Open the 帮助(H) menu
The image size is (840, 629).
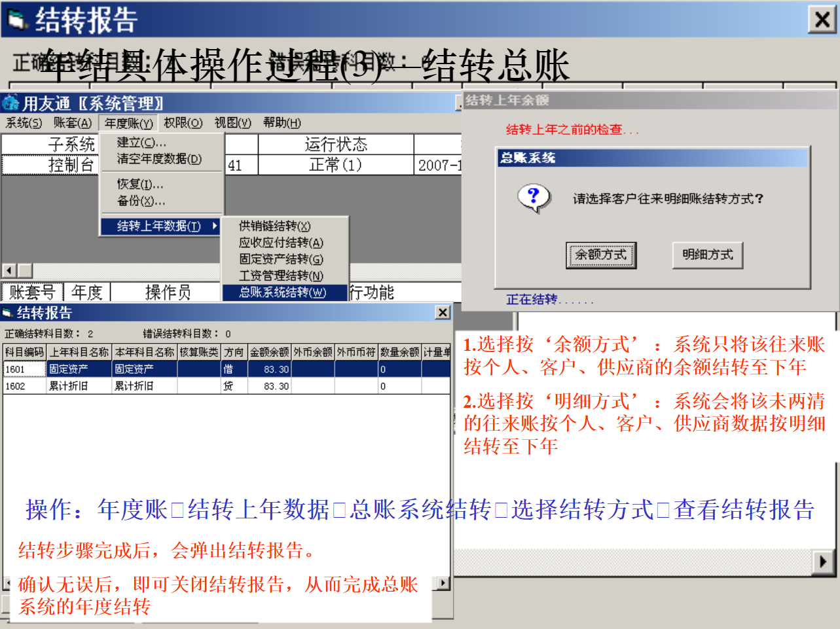click(x=282, y=123)
